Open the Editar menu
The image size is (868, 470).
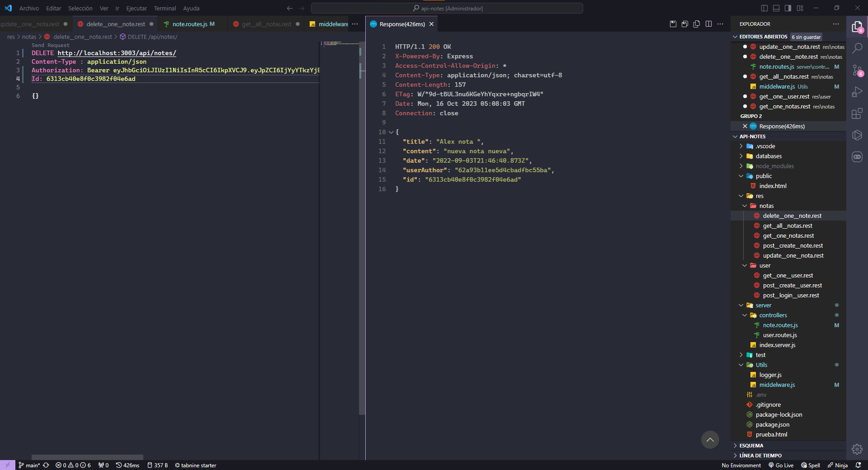point(53,8)
